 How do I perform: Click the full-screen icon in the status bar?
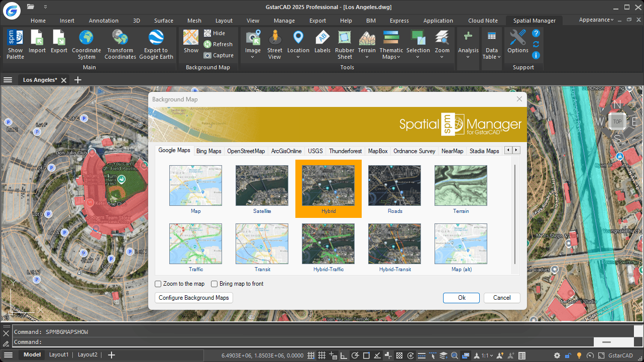pos(601,355)
